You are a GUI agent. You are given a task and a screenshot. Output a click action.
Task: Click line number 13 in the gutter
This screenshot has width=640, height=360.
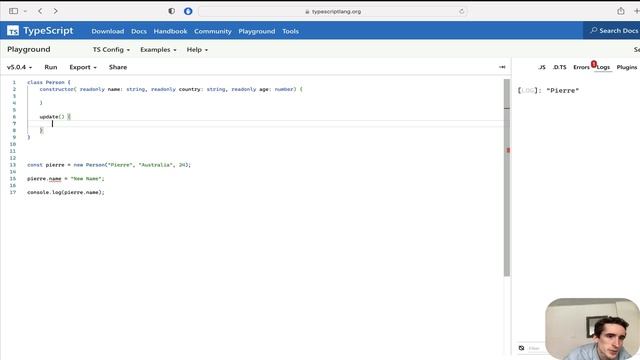pyautogui.click(x=13, y=165)
